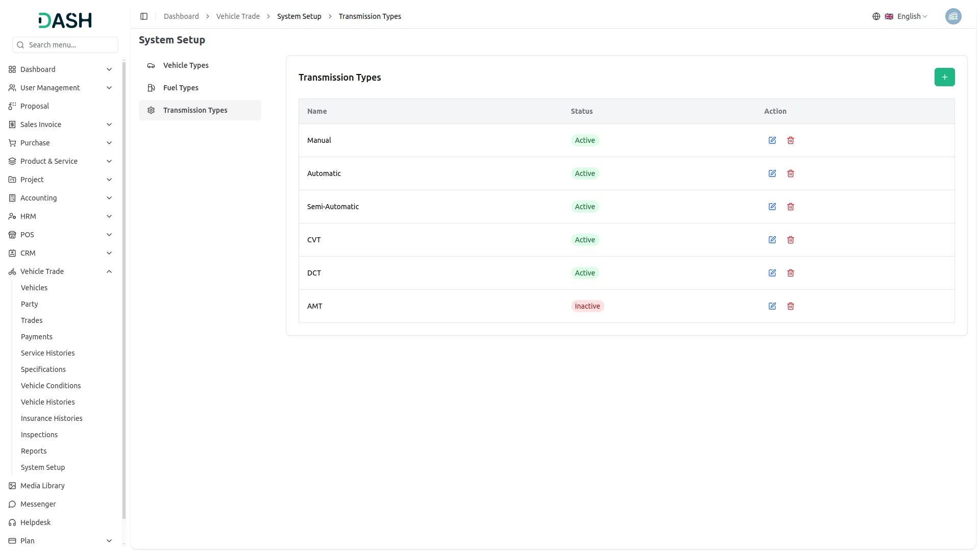Edit the Manual transmission type
Screen dimensions: 980x551
point(772,140)
